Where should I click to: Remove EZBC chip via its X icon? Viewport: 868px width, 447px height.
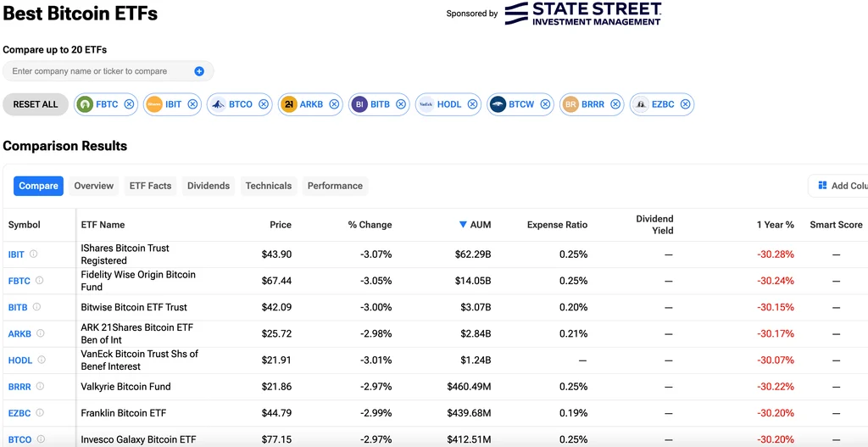click(685, 104)
